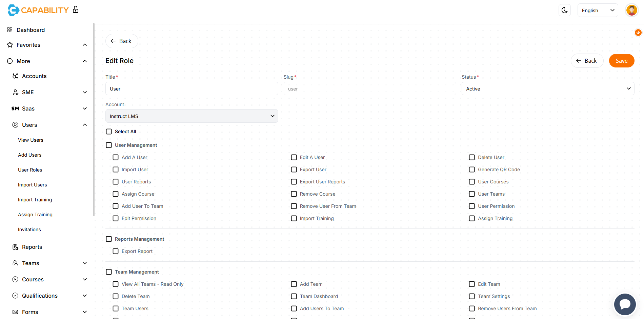Click the Teams people icon
The image size is (644, 319).
click(15, 263)
